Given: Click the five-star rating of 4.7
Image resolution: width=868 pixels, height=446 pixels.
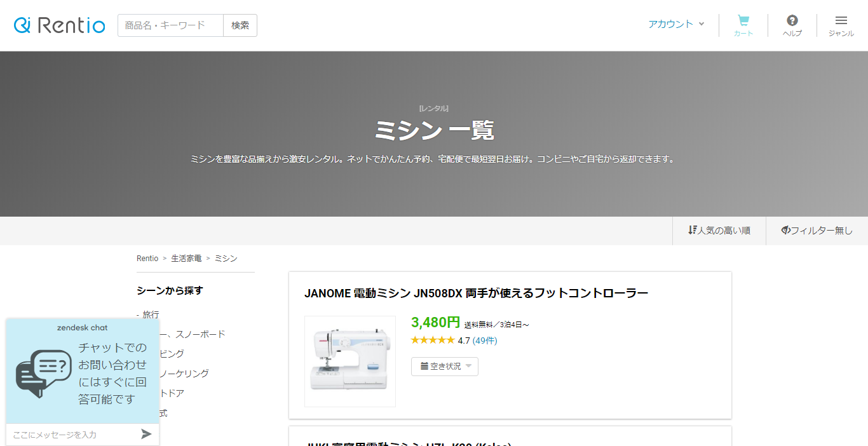Looking at the screenshot, I should pyautogui.click(x=432, y=341).
